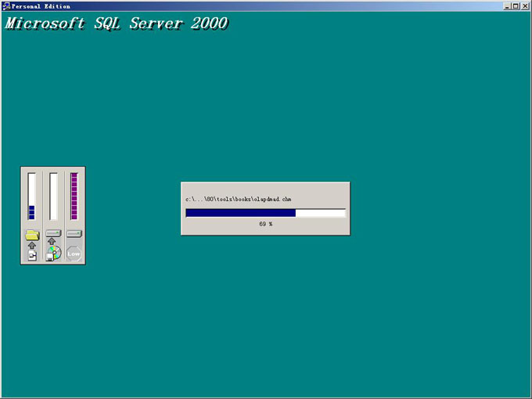
Task: Click the Personal Edition title bar text
Action: point(41,6)
